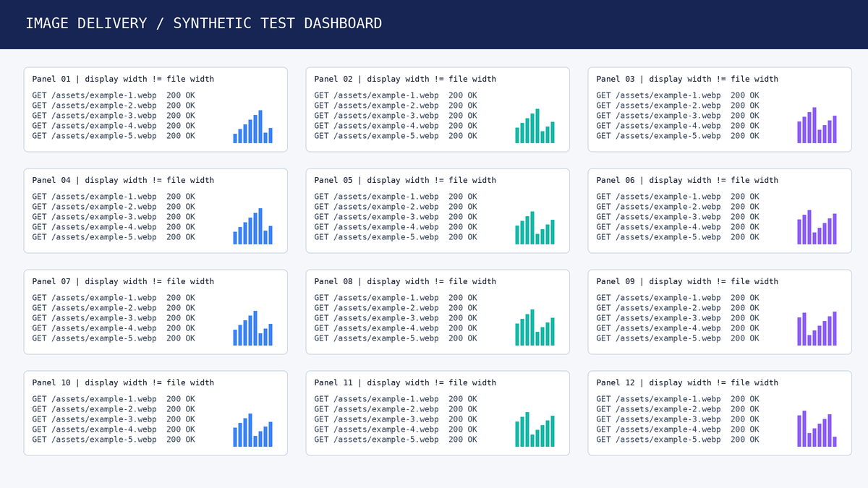Open the purple bar chart in Panel 12
868x488 pixels.
[x=817, y=429]
